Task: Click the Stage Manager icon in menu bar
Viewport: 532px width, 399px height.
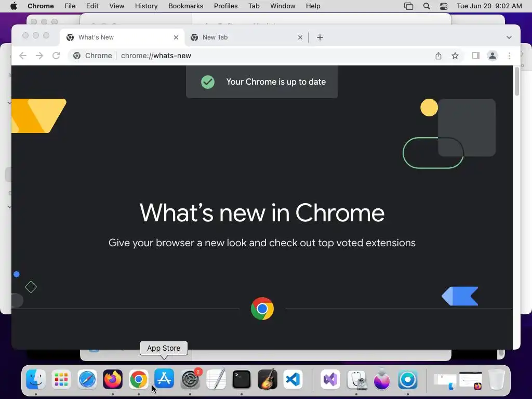Action: tap(409, 6)
